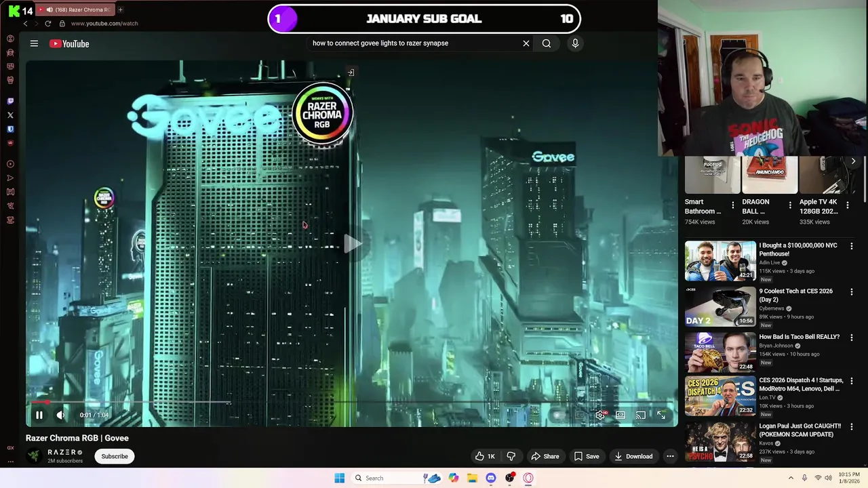Open Copilot from the taskbar
Screen dimensions: 868x488
click(453, 478)
